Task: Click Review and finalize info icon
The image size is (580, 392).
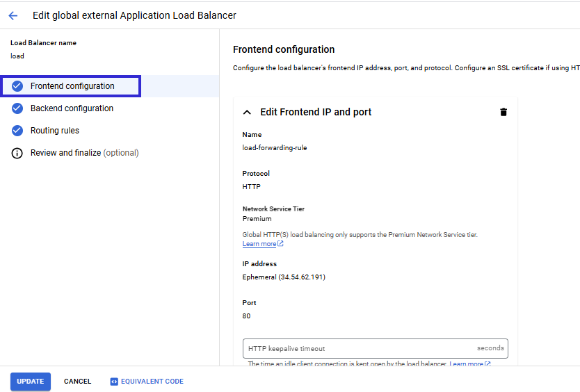Action: pos(17,153)
